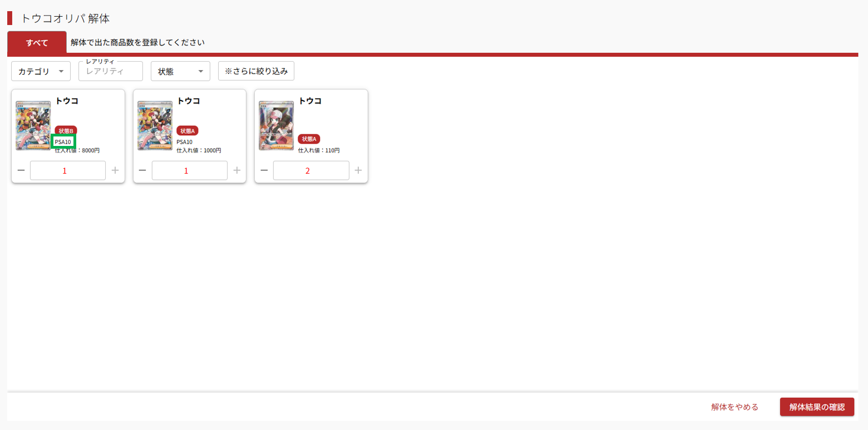Increase quantity of the 8000円 トウコ card
Screen dimensions: 868x430
tap(115, 170)
